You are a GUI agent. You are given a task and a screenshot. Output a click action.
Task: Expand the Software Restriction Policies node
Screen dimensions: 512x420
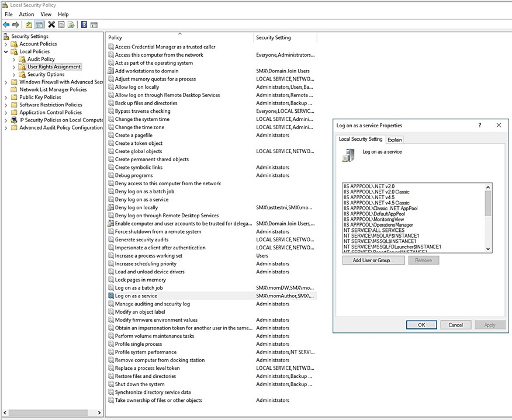[x=6, y=105]
